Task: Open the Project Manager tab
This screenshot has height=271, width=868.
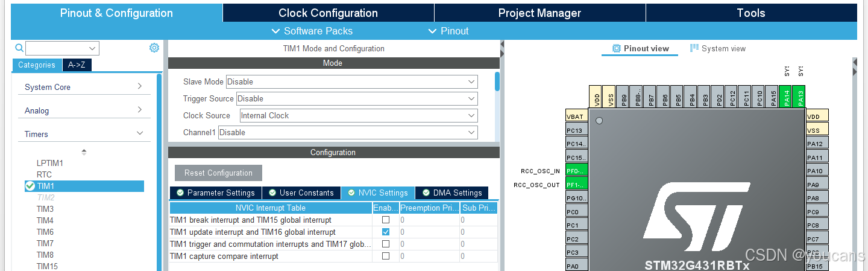Action: [539, 13]
